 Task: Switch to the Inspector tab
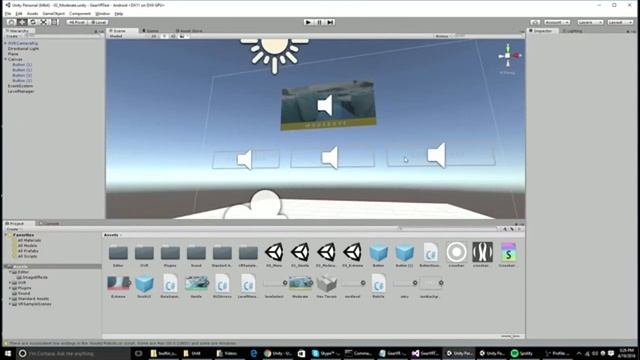point(542,31)
